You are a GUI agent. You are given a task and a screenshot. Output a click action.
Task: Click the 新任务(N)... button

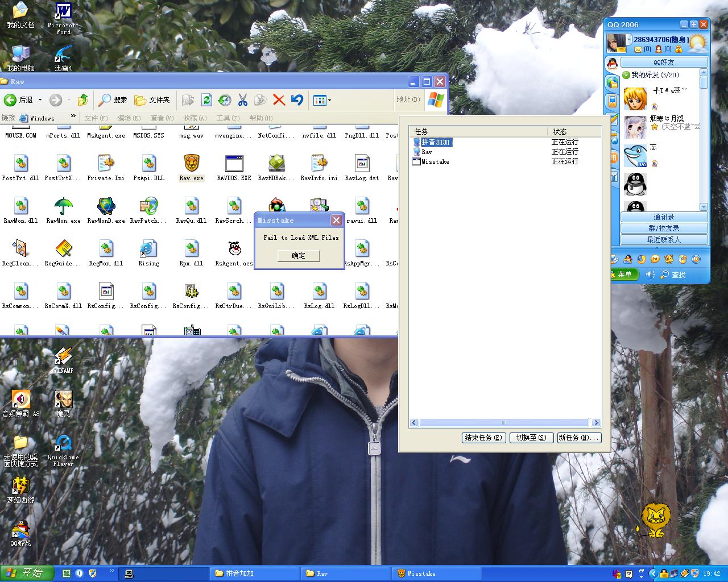pos(579,438)
